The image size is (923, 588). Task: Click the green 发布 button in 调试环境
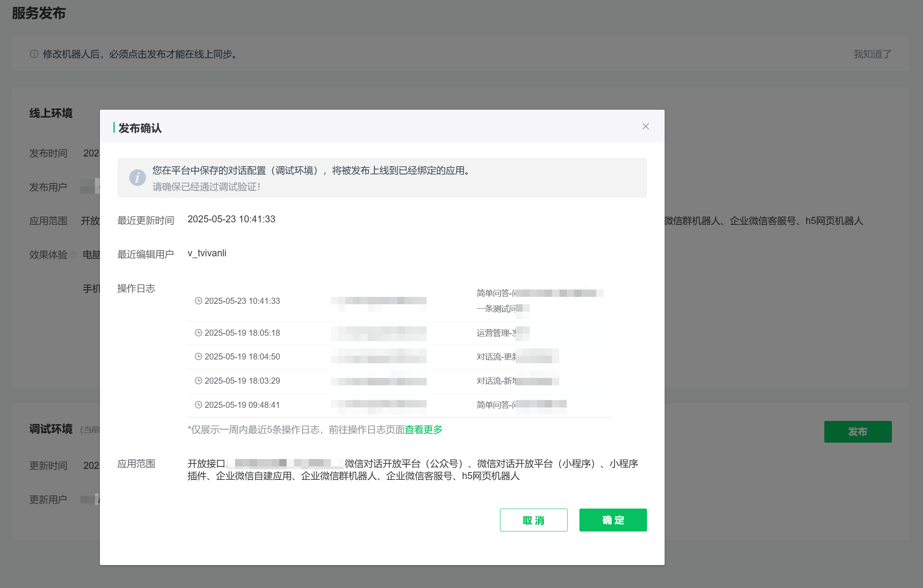pos(857,432)
